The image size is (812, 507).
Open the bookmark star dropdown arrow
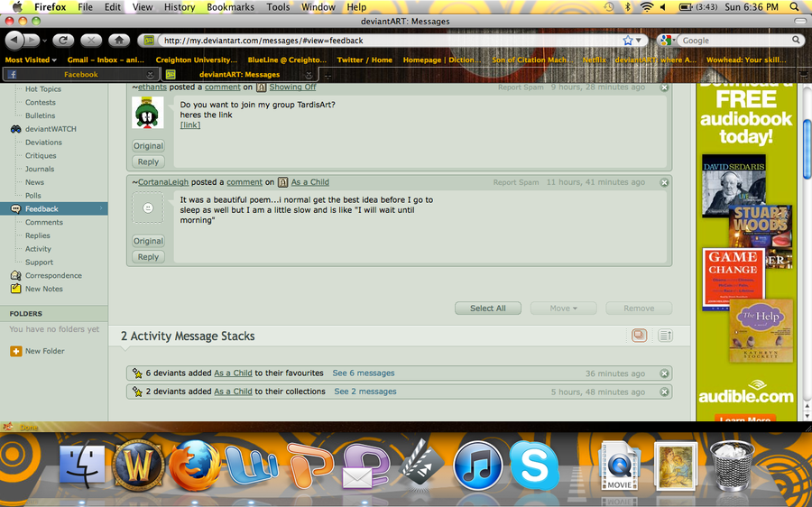tap(639, 41)
